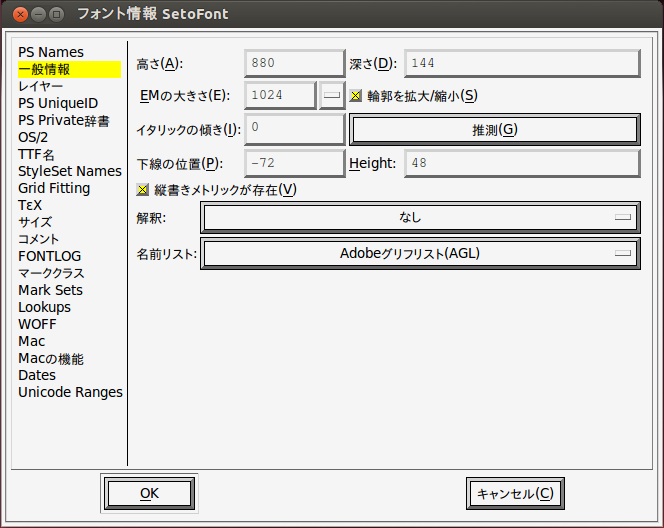The width and height of the screenshot is (664, 528).
Task: Click the 深さ(D) field showing 144
Action: pyautogui.click(x=522, y=64)
